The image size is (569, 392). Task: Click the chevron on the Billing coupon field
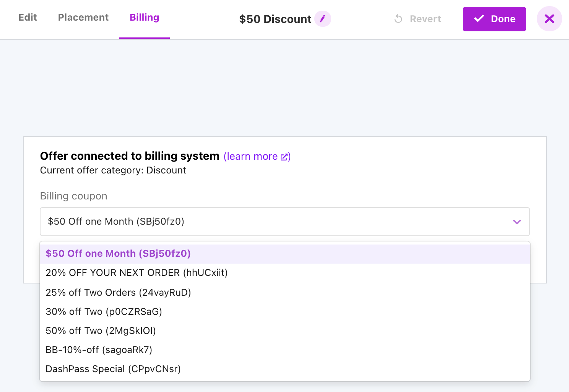517,222
